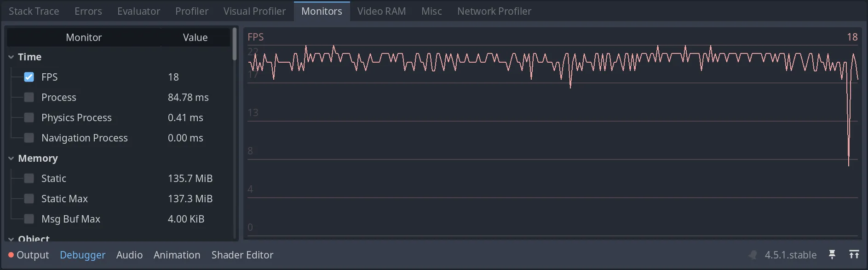The height and width of the screenshot is (270, 868).
Task: Collapse the Memory monitor section
Action: (x=11, y=158)
